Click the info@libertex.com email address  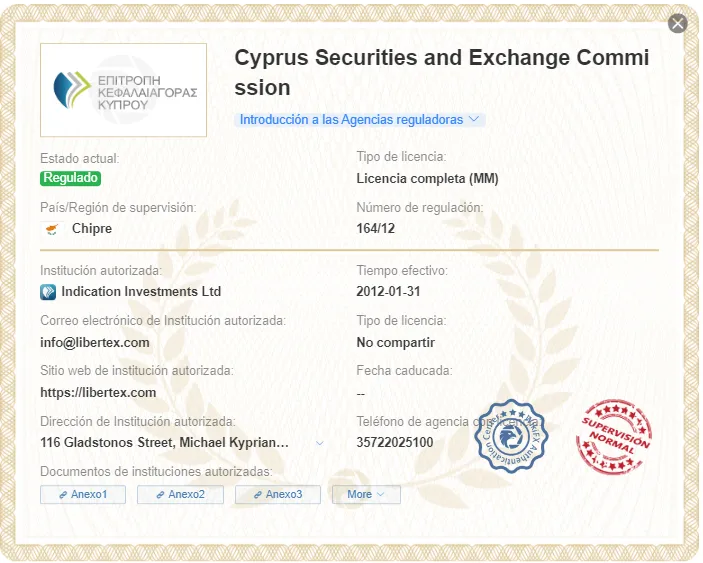click(x=95, y=342)
